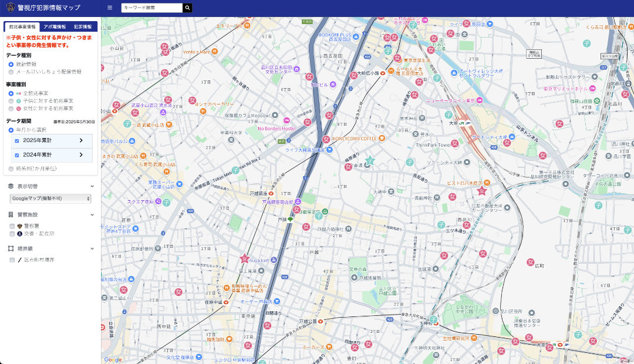Switch to the アポ電情報 tab
Viewport: 634px width, 364px height.
[x=55, y=26]
